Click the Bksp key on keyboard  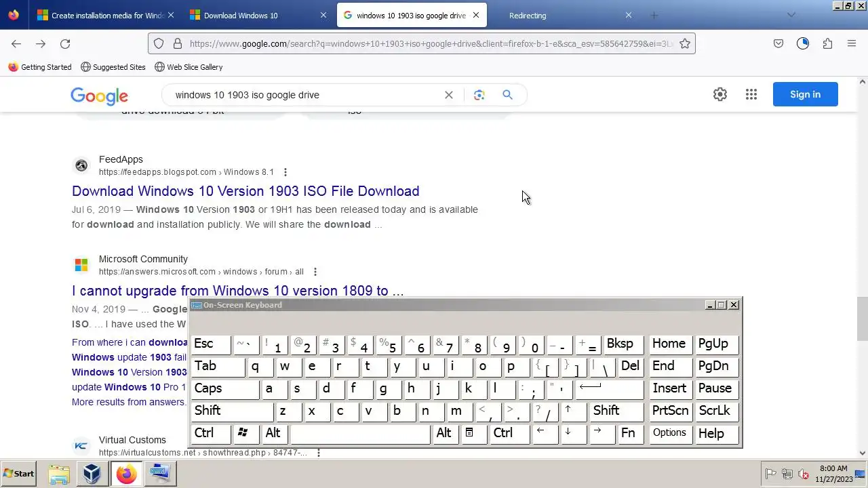(623, 344)
